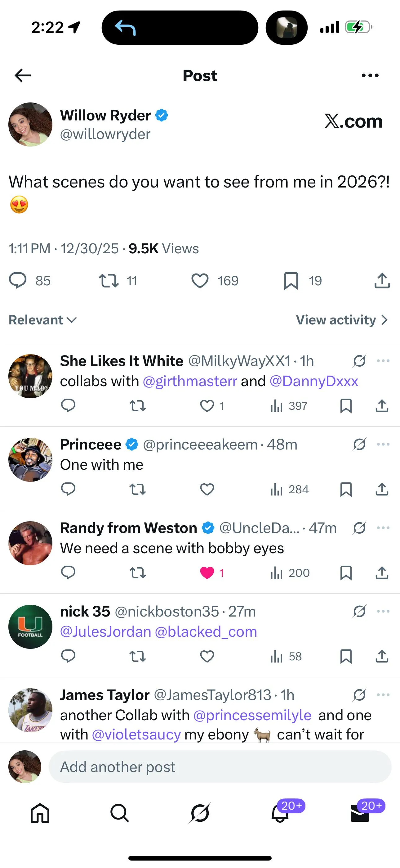Open the @girthmasterr mention link

[190, 381]
